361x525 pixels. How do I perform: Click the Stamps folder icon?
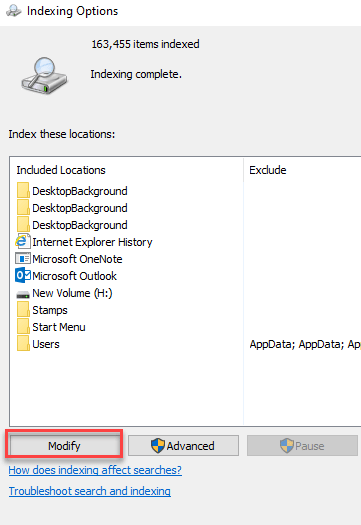point(23,309)
